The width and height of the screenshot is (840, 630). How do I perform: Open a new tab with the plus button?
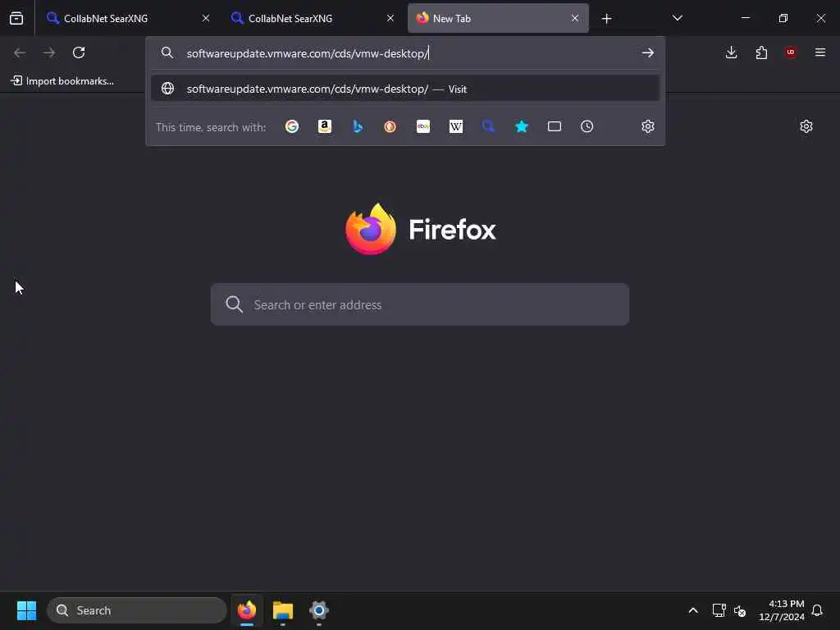[606, 19]
